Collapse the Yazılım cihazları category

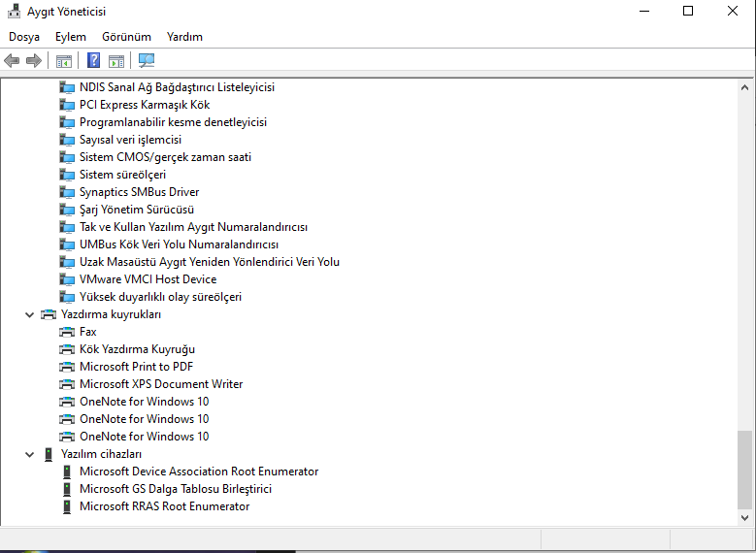coord(29,454)
